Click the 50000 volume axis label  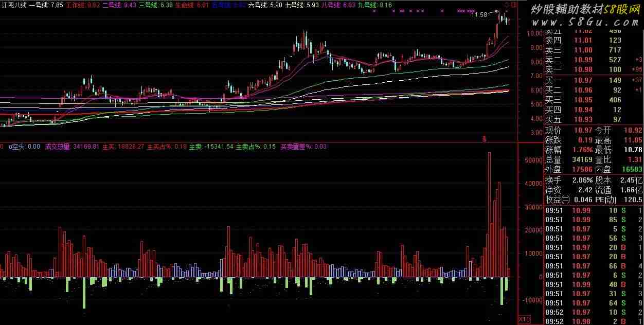533,160
